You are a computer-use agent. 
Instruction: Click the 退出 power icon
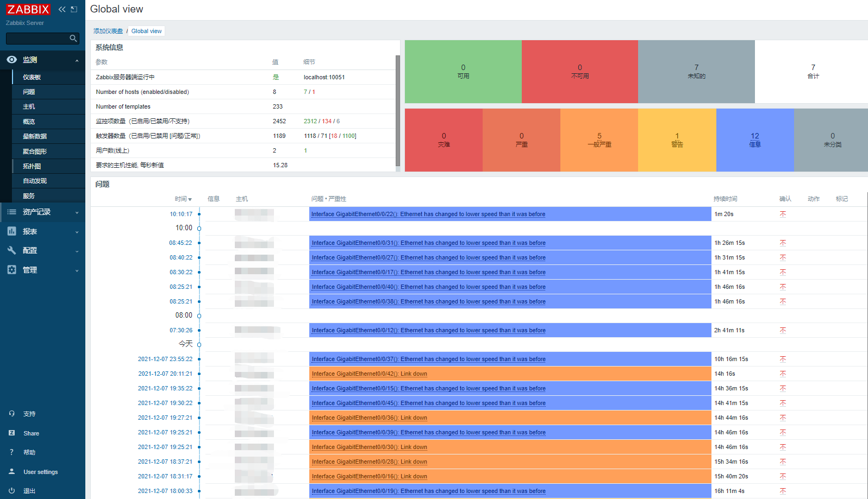[11, 491]
